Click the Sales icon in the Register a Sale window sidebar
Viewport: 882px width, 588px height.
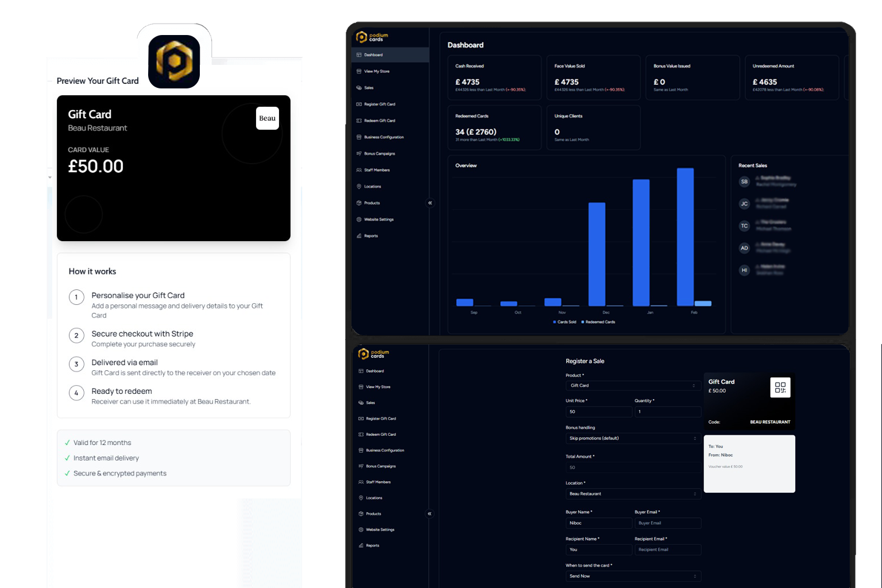361,403
